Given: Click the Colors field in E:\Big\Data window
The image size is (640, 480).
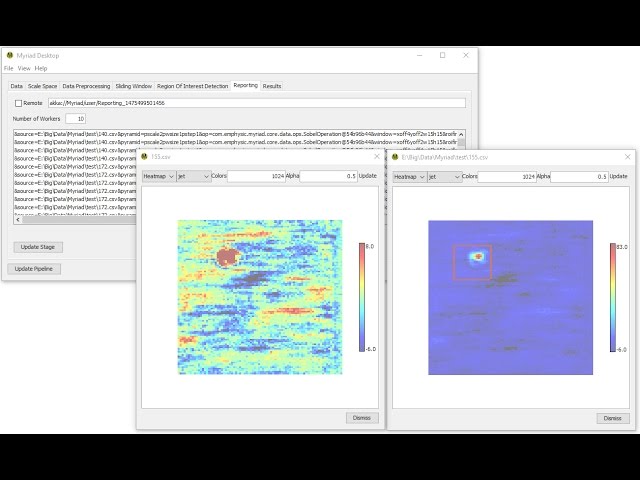Looking at the screenshot, I should pyautogui.click(x=507, y=176).
